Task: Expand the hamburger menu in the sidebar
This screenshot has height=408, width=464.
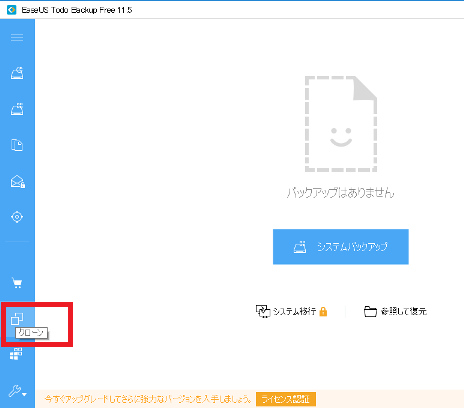Action: coord(17,37)
